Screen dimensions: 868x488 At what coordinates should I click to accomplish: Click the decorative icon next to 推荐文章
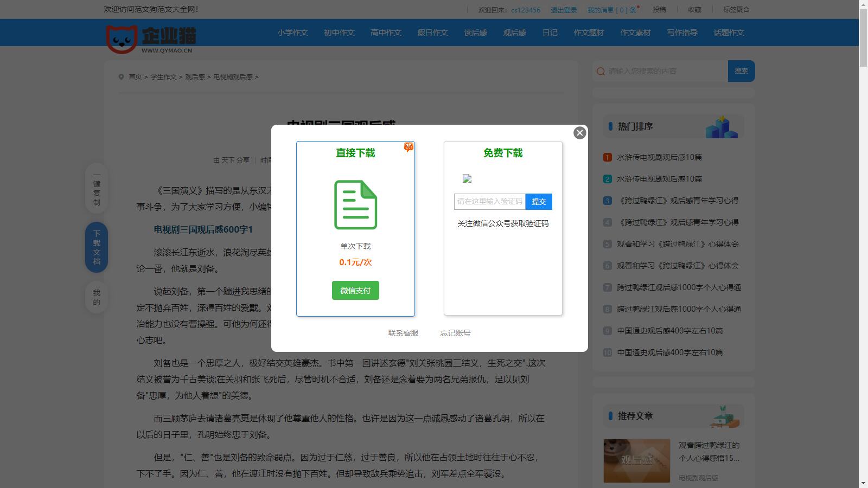pos(724,415)
